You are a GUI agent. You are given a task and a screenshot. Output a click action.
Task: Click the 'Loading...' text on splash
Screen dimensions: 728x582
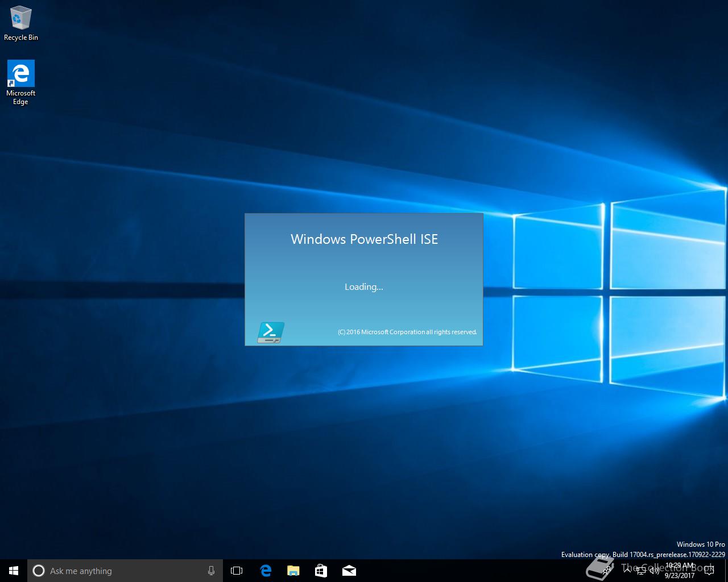tap(364, 287)
